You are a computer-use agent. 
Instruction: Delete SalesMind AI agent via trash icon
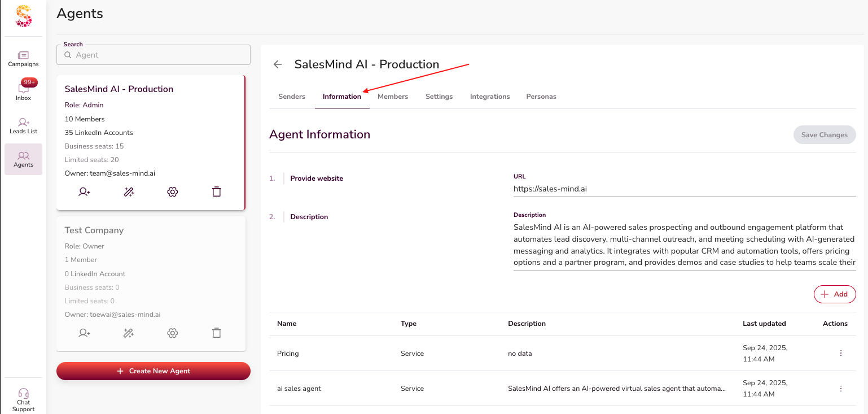point(216,192)
